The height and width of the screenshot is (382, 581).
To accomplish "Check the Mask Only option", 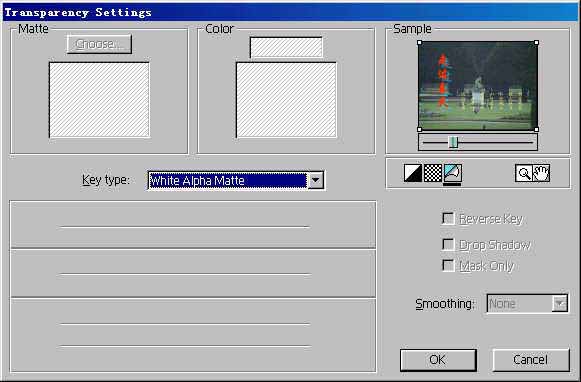I will 448,265.
